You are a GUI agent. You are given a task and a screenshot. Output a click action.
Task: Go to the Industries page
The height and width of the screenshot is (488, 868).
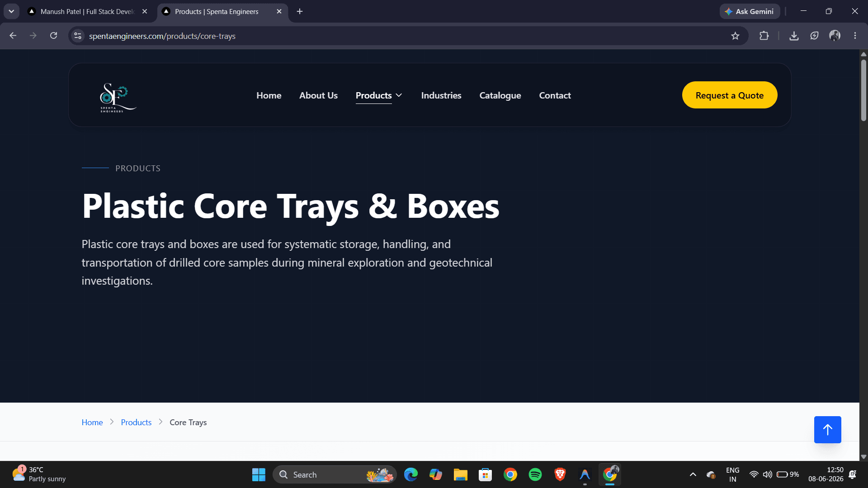[441, 95]
